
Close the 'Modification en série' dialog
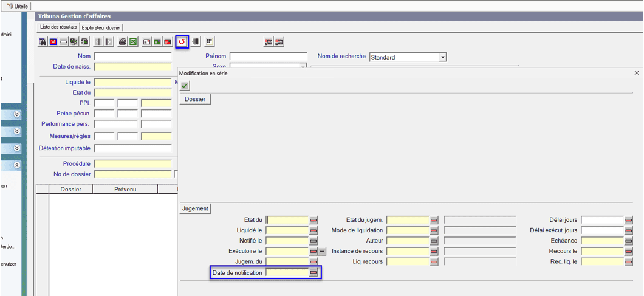637,73
